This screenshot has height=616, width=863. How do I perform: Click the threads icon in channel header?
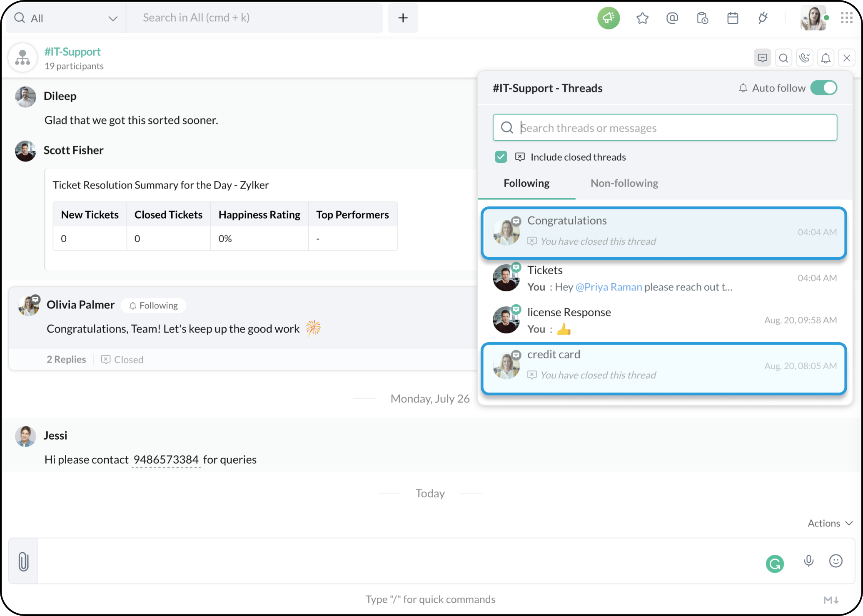click(762, 58)
